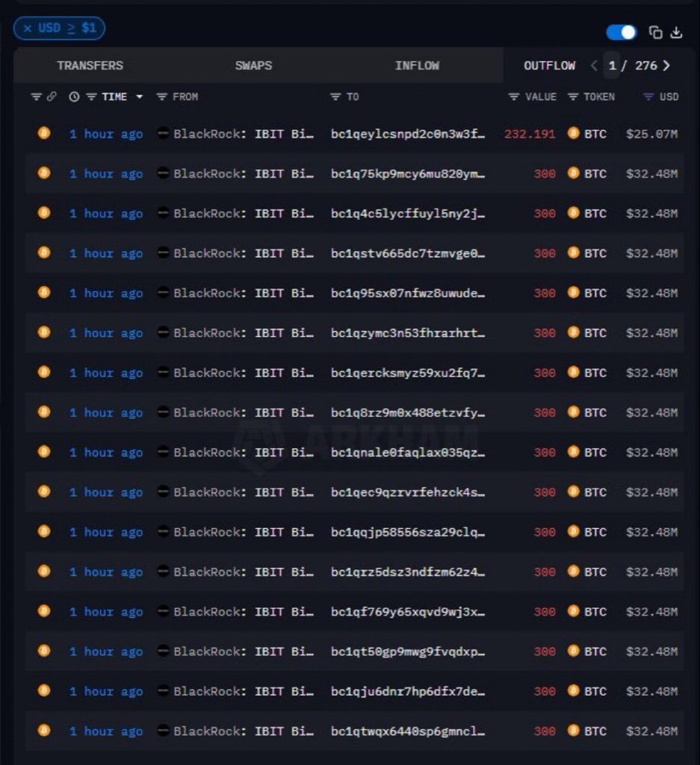The image size is (700, 765).
Task: Click BTC token in bc1q4c5lycffuyl5ny2j row
Action: tap(587, 213)
